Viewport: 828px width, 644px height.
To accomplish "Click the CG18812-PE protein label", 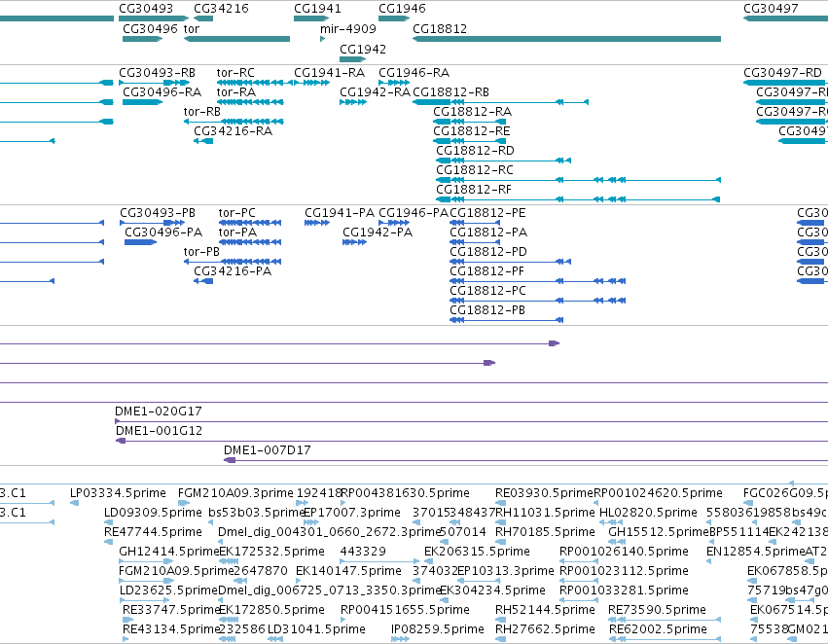I will [487, 213].
